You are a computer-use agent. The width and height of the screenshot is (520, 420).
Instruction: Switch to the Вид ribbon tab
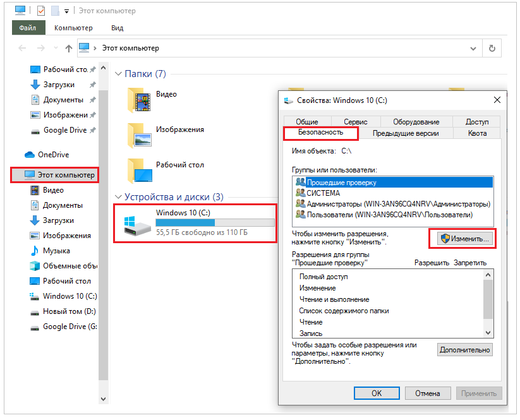[117, 28]
